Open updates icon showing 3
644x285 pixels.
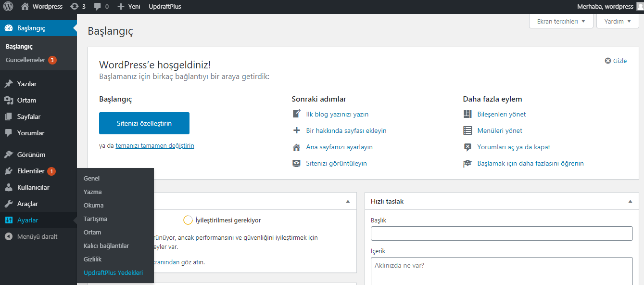click(x=74, y=7)
